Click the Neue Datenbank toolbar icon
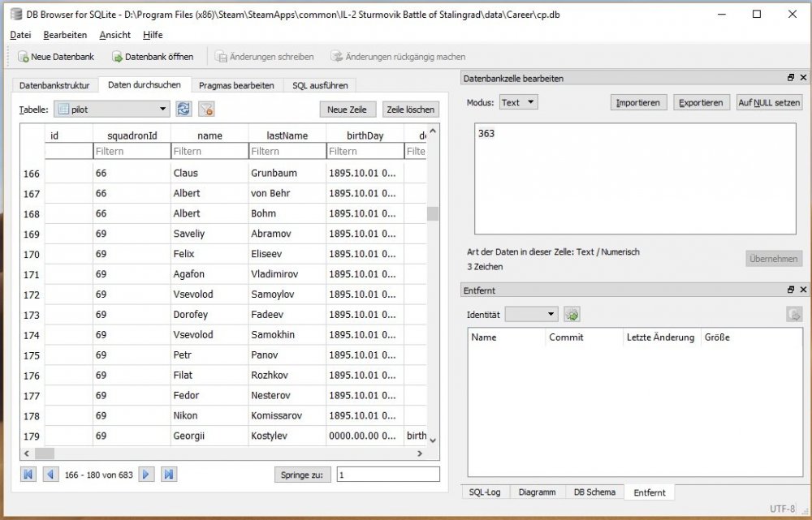The image size is (812, 520). pyautogui.click(x=23, y=57)
